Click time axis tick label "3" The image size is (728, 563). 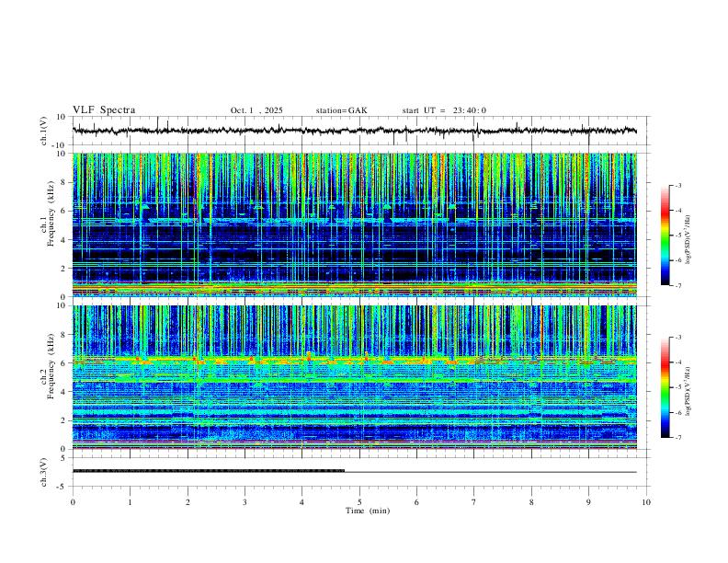point(245,502)
